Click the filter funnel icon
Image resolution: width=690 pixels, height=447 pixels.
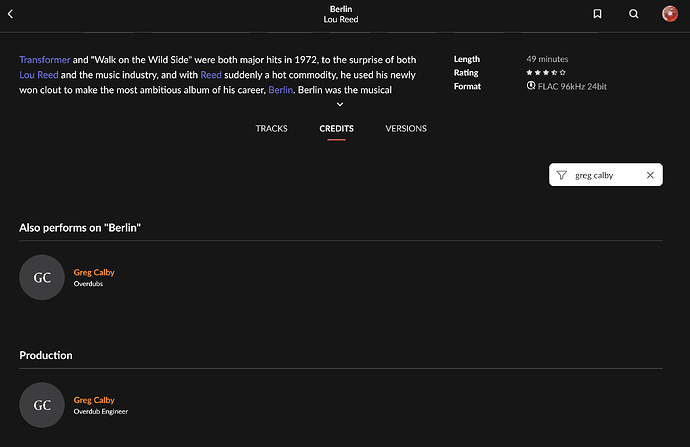pyautogui.click(x=562, y=175)
